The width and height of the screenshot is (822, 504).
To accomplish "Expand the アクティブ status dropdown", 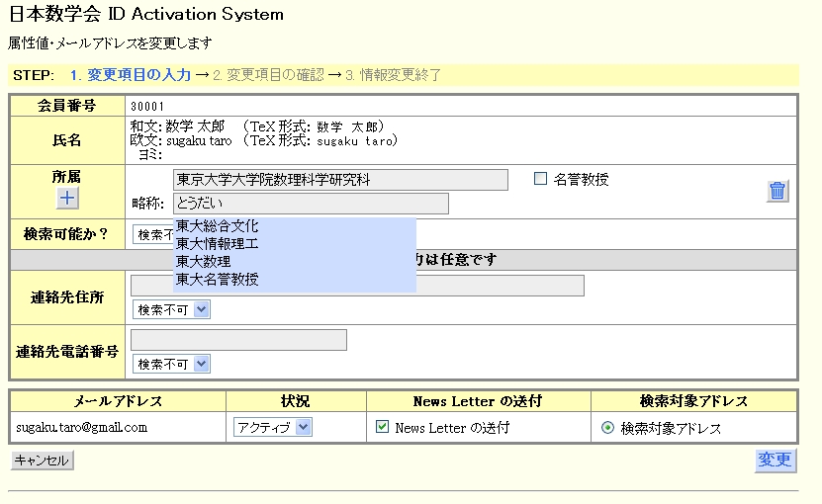I will [273, 427].
